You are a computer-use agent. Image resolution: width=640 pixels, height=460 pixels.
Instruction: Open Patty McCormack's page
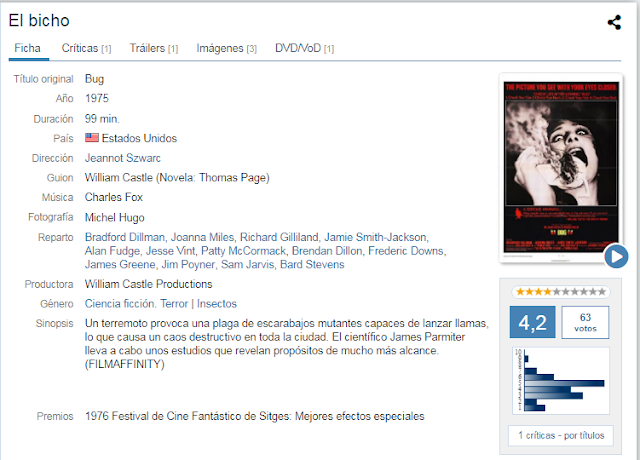point(243,251)
